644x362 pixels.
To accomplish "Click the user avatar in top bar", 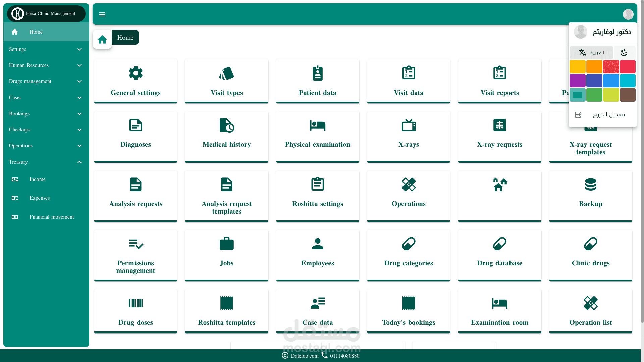I will (x=628, y=14).
